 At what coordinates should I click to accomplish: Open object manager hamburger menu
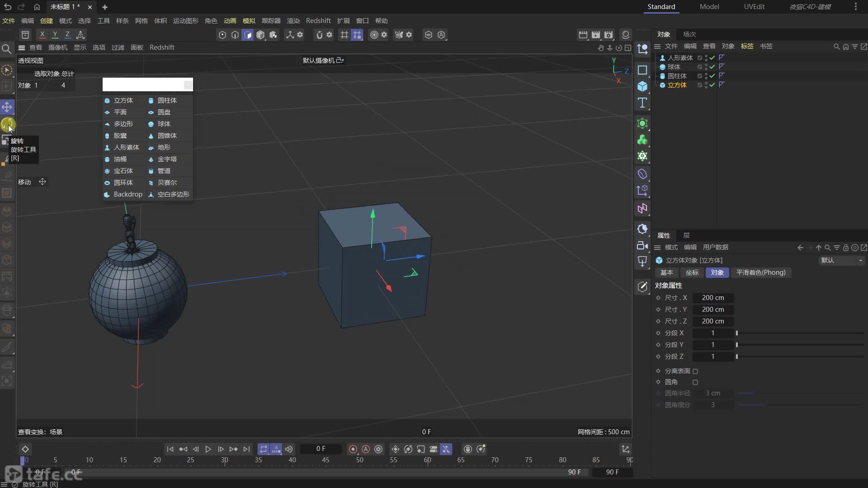pyautogui.click(x=657, y=46)
